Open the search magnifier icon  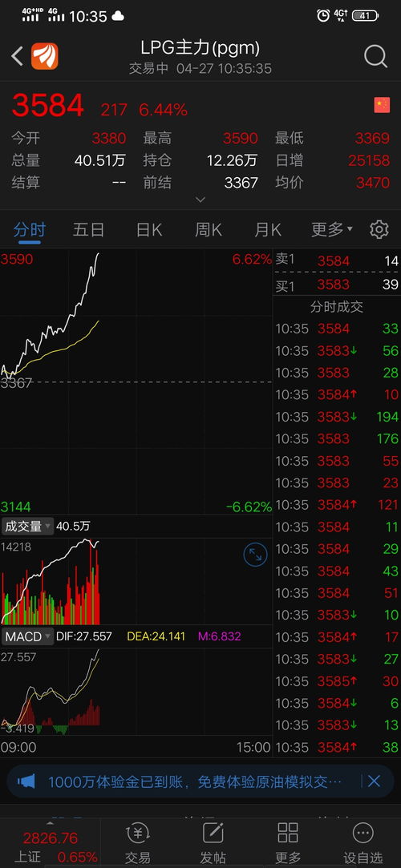pos(375,56)
